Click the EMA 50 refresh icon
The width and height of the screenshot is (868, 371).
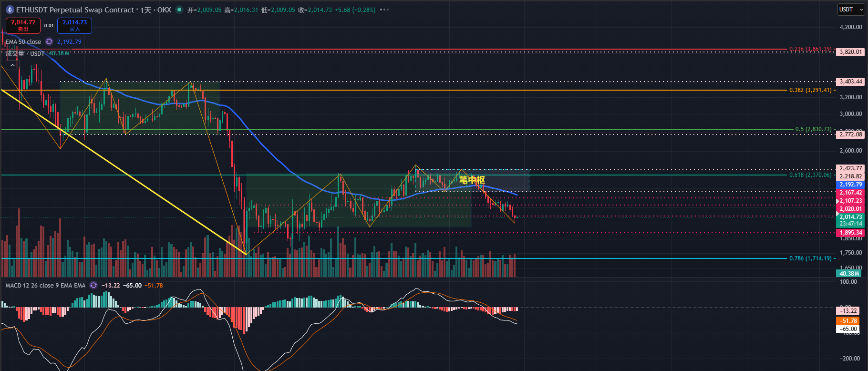[49, 42]
